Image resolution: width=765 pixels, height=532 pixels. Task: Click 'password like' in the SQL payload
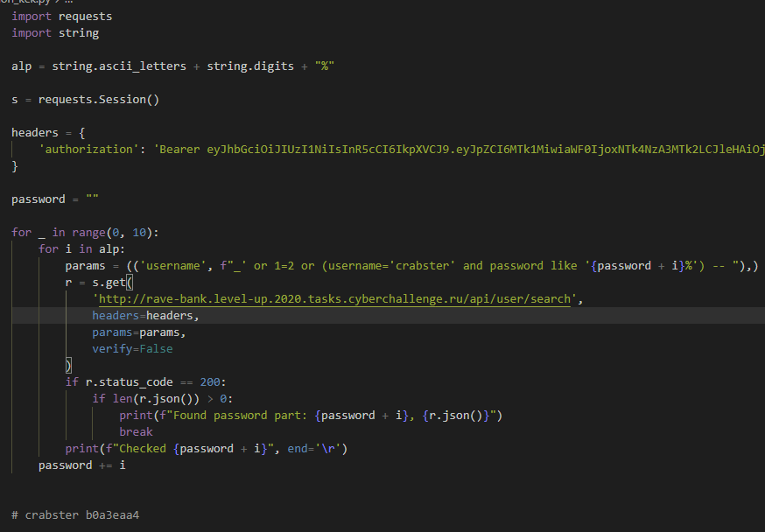coord(533,266)
